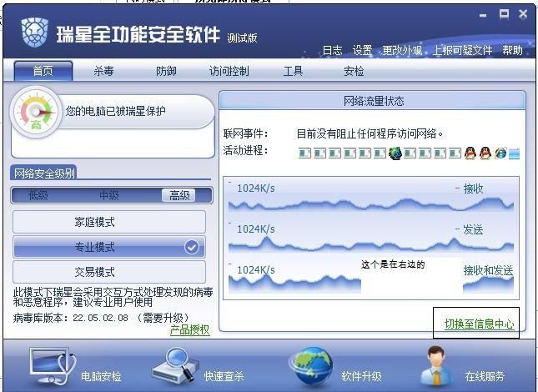Click the （需要升级） text
Image resolution: width=538 pixels, height=392 pixels.
click(x=163, y=318)
